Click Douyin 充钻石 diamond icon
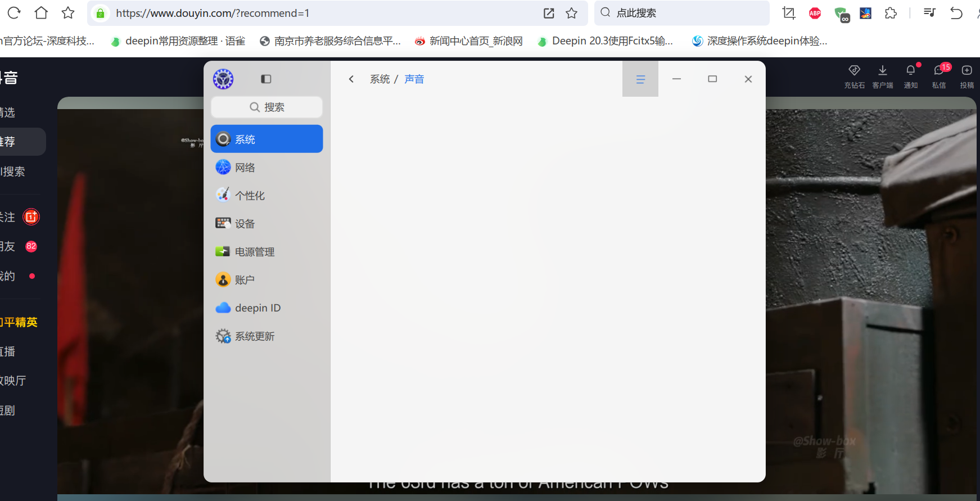Screen dimensions: 980x501 (x=855, y=70)
